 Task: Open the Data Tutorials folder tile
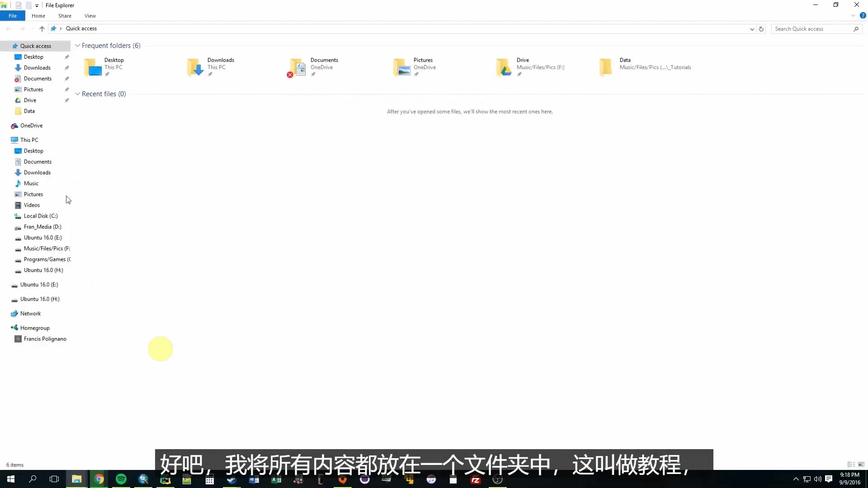(646, 67)
